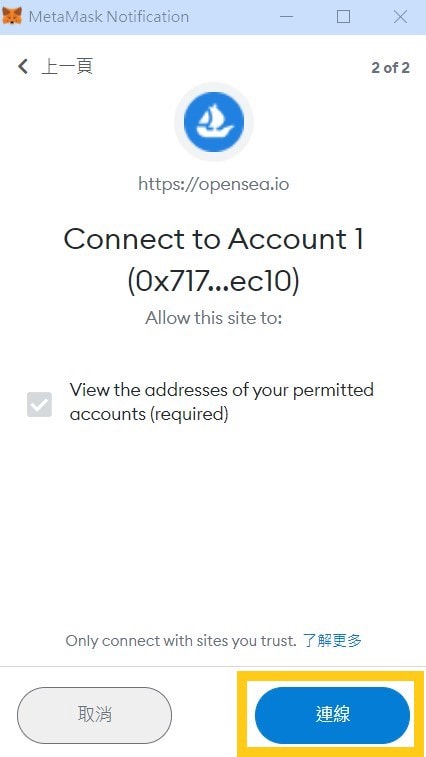Click the 'View the addresses of your permitted accounts' label
The width and height of the screenshot is (426, 757).
tap(222, 402)
